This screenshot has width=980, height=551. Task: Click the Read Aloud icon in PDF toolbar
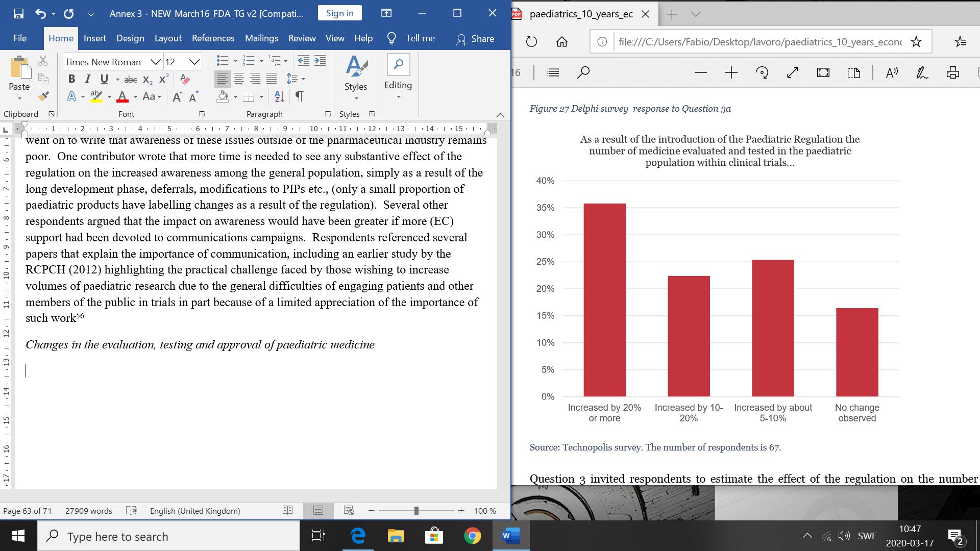pyautogui.click(x=892, y=72)
